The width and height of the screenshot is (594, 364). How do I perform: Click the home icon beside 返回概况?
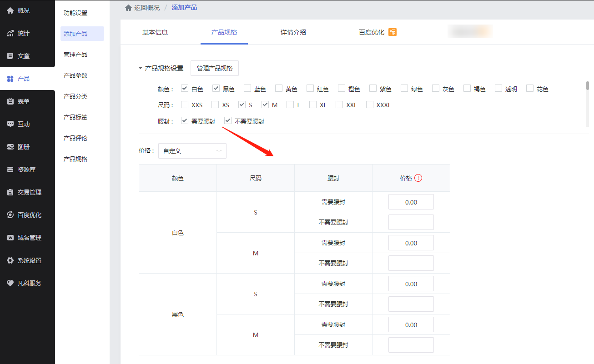(128, 7)
